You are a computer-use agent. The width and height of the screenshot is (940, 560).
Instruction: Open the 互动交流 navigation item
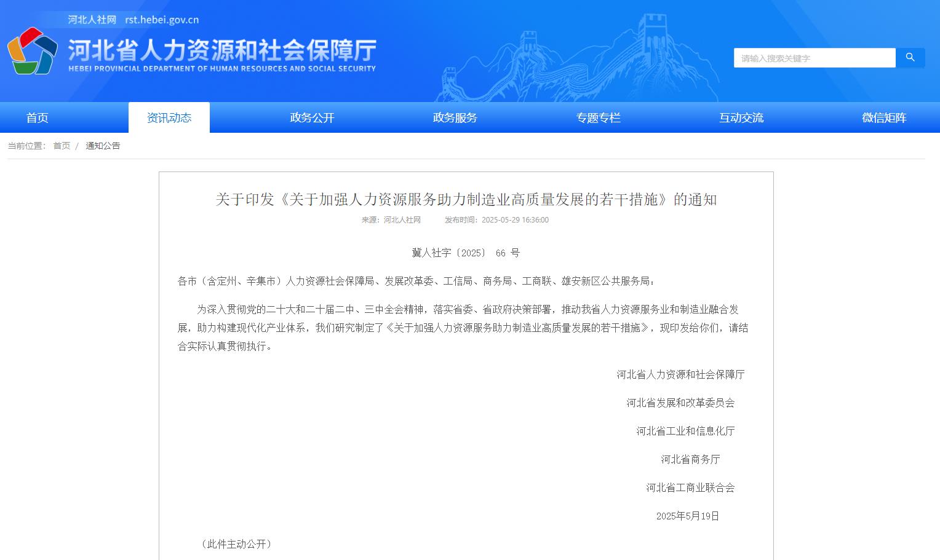pos(741,117)
